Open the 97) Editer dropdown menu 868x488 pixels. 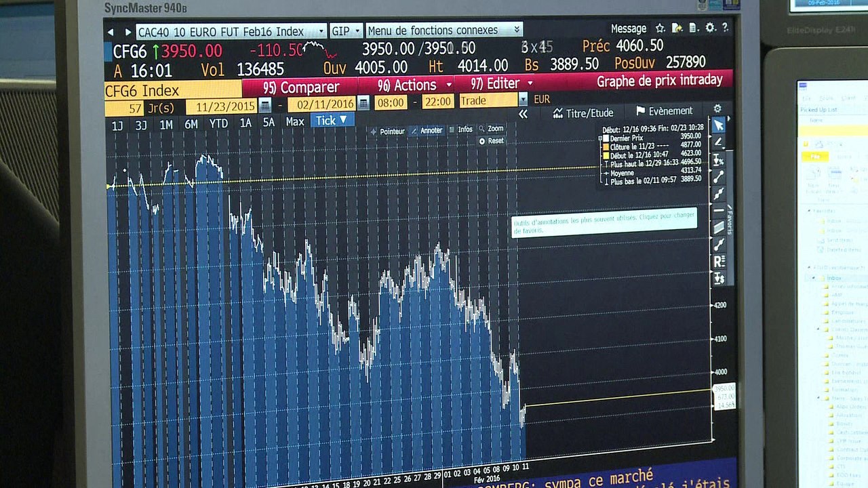coord(502,84)
